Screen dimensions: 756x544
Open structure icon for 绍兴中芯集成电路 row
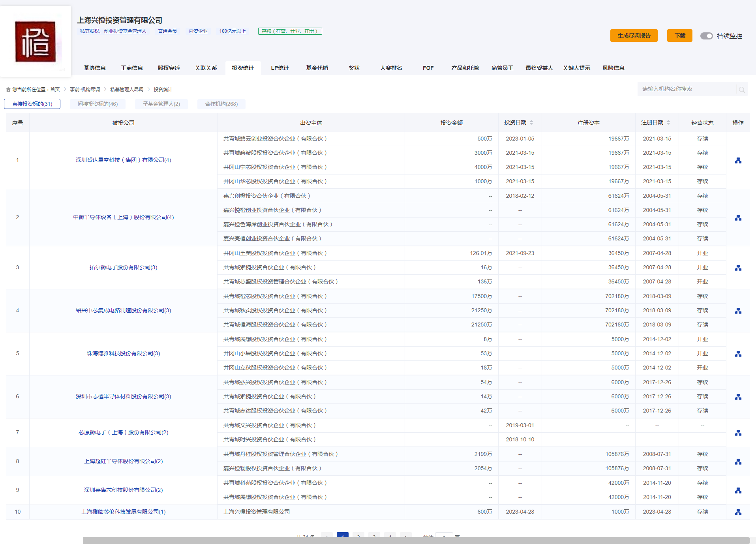pyautogui.click(x=738, y=311)
